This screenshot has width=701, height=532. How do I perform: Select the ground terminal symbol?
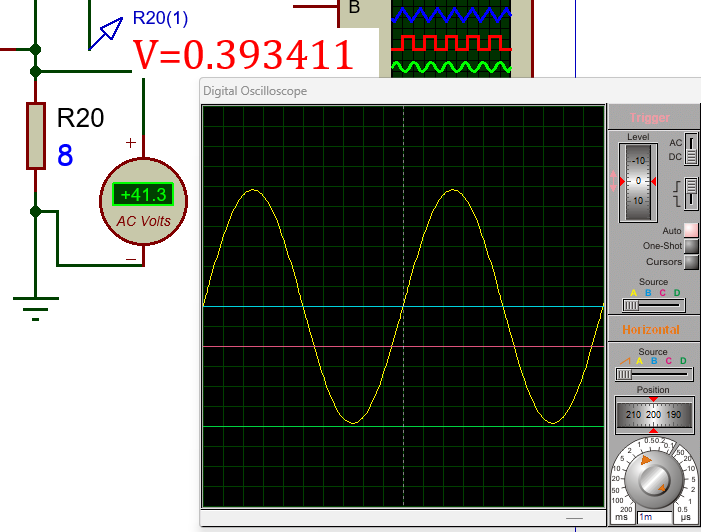36,308
